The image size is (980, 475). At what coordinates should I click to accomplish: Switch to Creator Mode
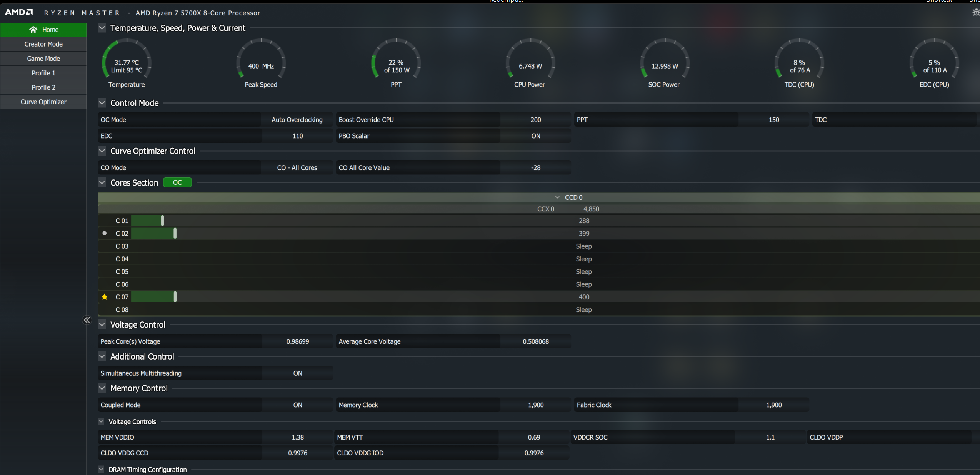(43, 44)
